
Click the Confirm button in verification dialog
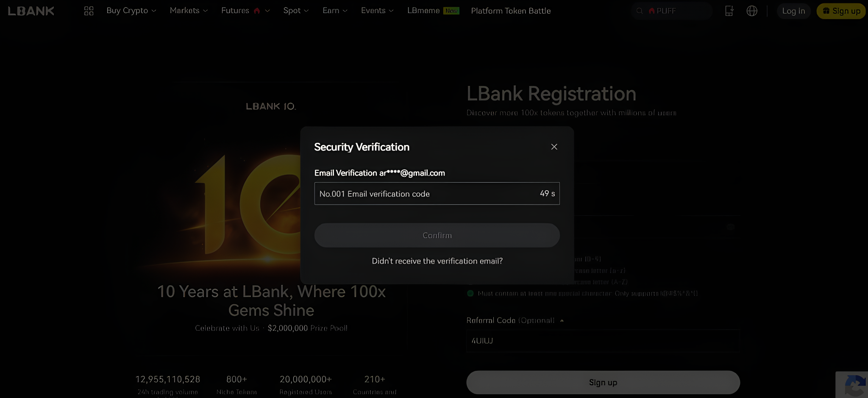pos(437,235)
